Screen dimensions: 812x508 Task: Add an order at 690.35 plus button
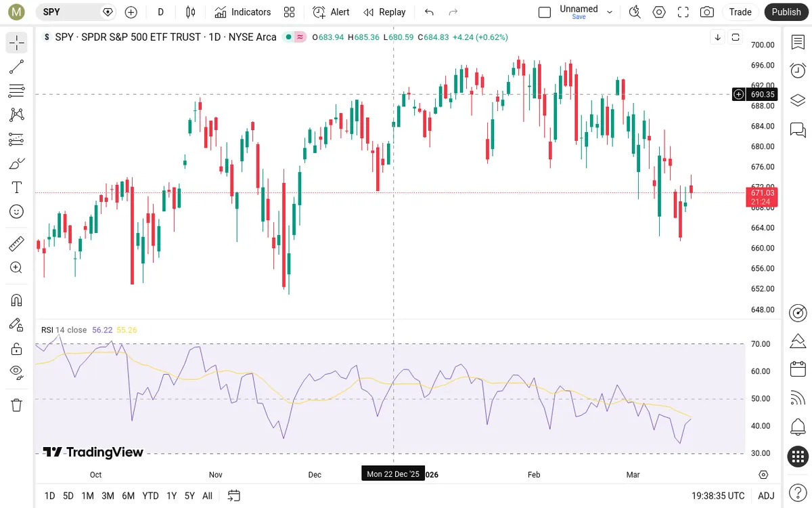(739, 94)
